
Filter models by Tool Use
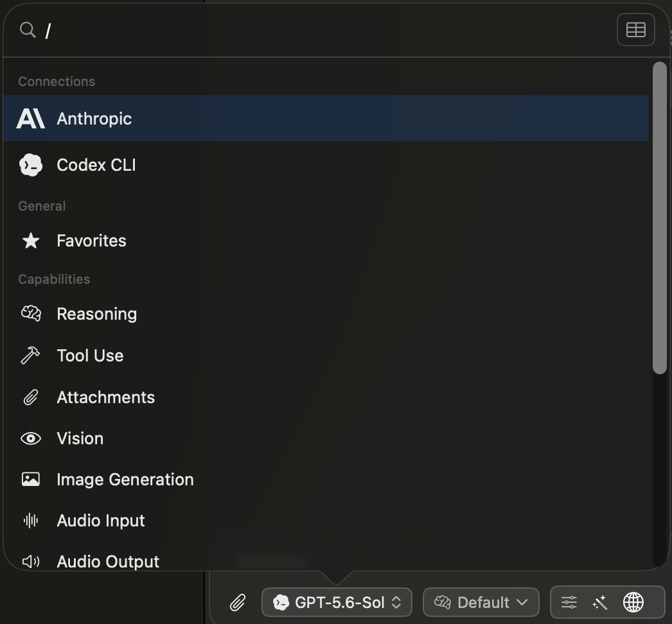click(326, 356)
